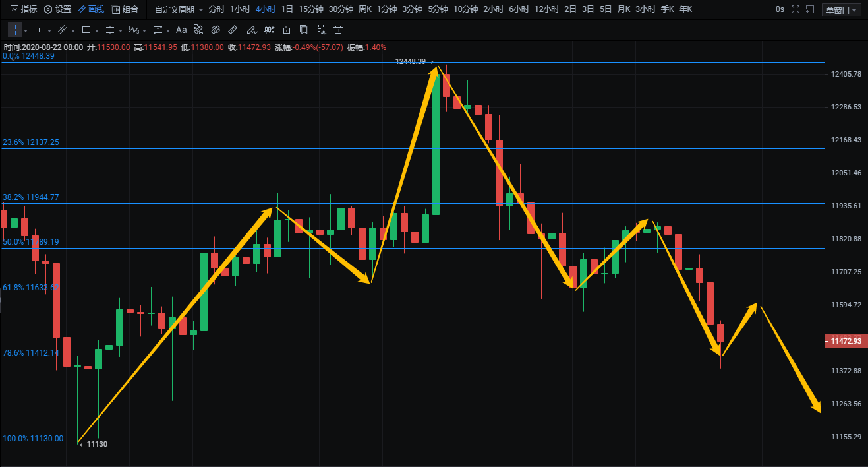
Task: Open 设置 settings
Action: [x=58, y=9]
